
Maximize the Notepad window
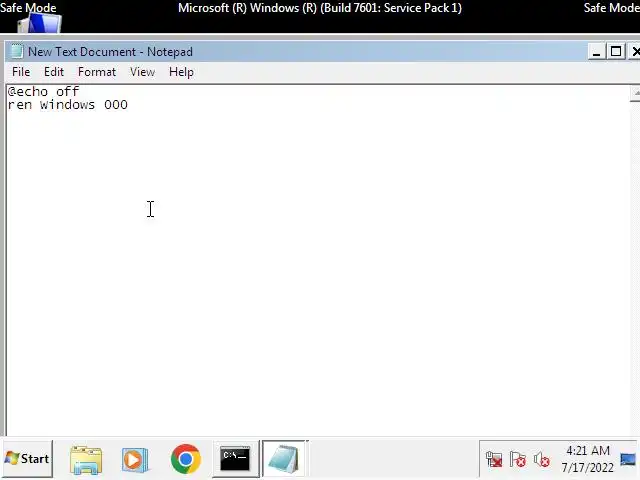616,52
